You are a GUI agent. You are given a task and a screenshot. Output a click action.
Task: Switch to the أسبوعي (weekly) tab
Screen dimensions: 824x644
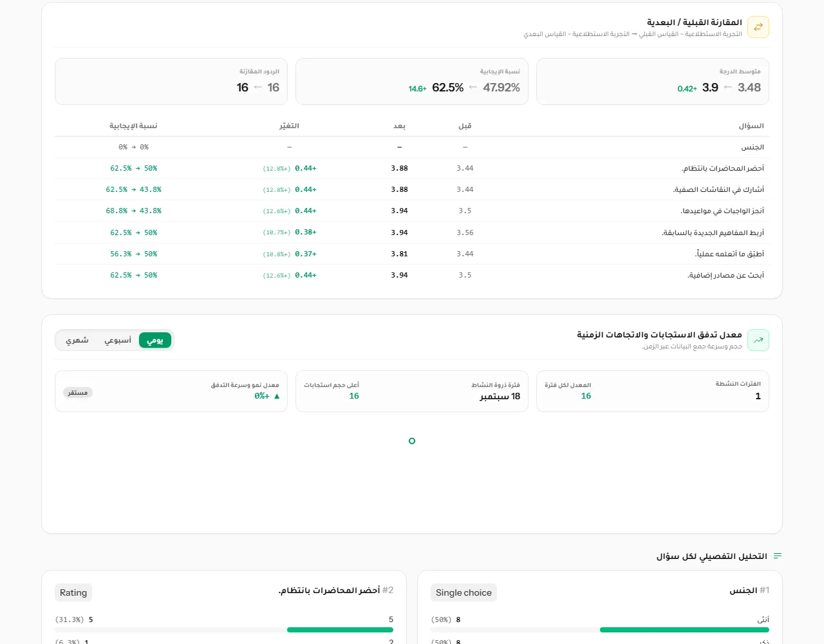[118, 340]
